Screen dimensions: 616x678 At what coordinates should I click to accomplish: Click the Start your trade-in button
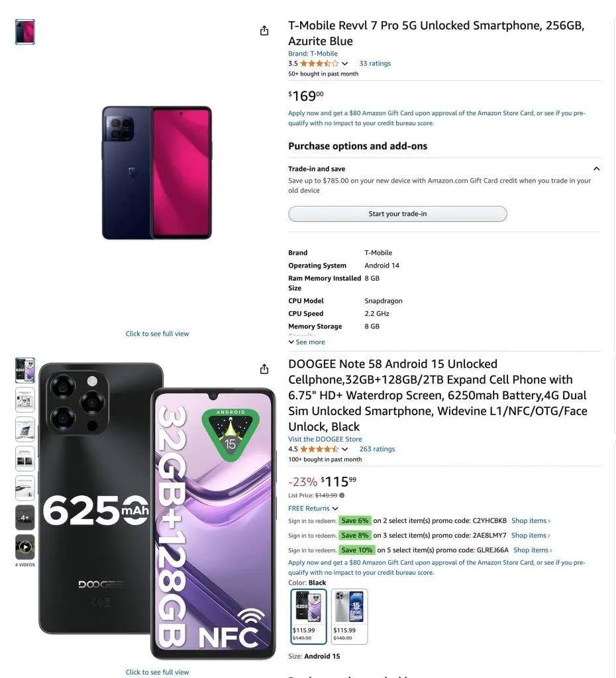pos(397,214)
